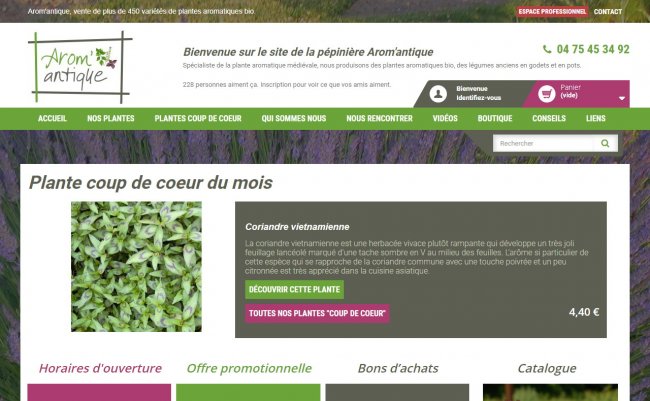This screenshot has width=650, height=401.
Task: Click the Découvrir cette plante button
Action: [x=294, y=289]
